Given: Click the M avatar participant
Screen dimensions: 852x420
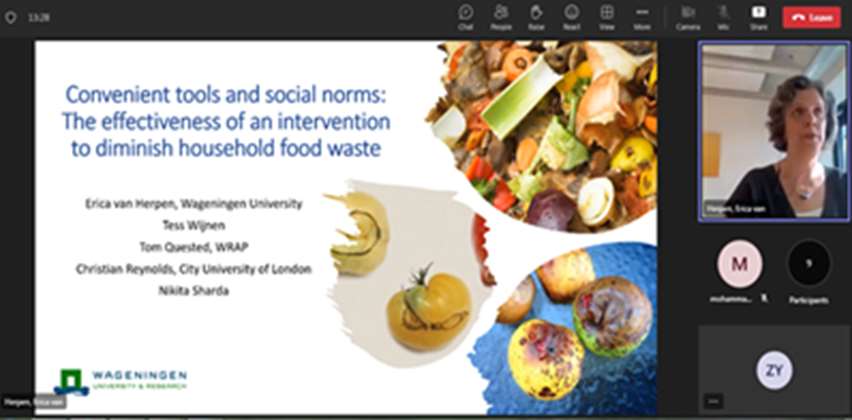Looking at the screenshot, I should click(x=740, y=264).
